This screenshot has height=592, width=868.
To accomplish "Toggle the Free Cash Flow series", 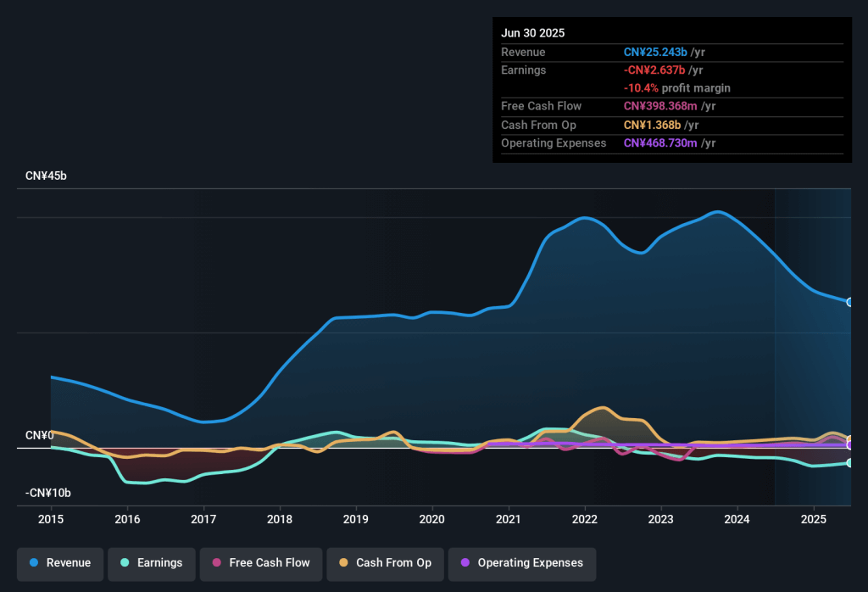I will (260, 563).
